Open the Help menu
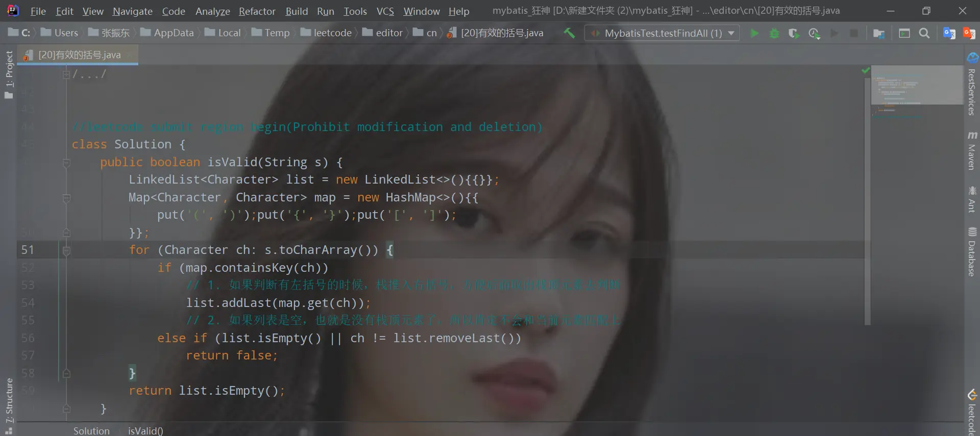This screenshot has width=980, height=436. [x=459, y=11]
